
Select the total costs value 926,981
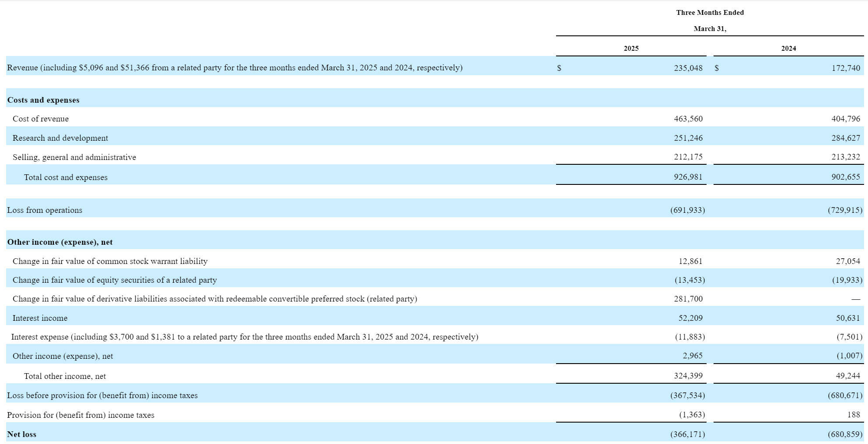point(688,177)
